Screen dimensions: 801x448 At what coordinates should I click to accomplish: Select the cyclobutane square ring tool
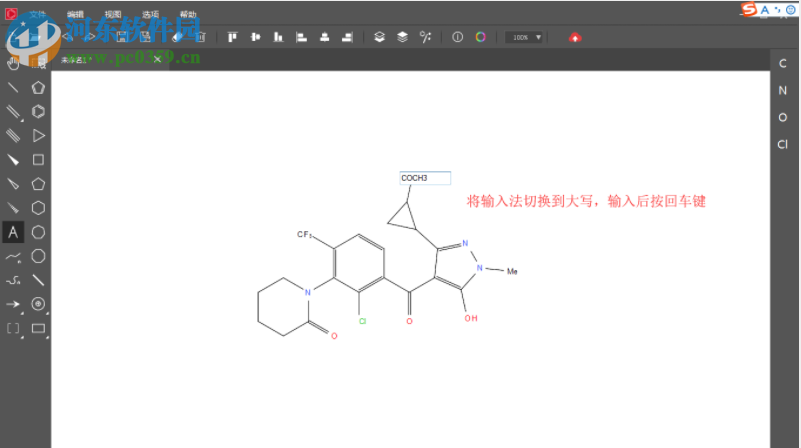pyautogui.click(x=38, y=160)
